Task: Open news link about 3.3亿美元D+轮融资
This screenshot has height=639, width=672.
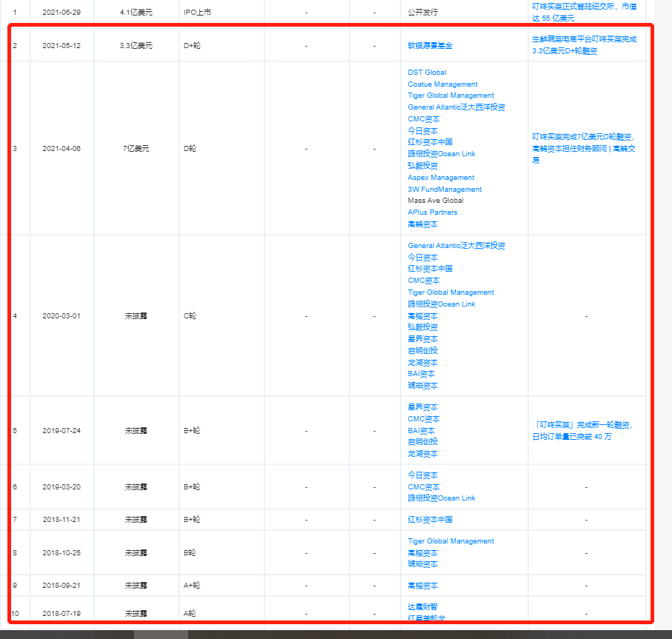Action: point(584,45)
